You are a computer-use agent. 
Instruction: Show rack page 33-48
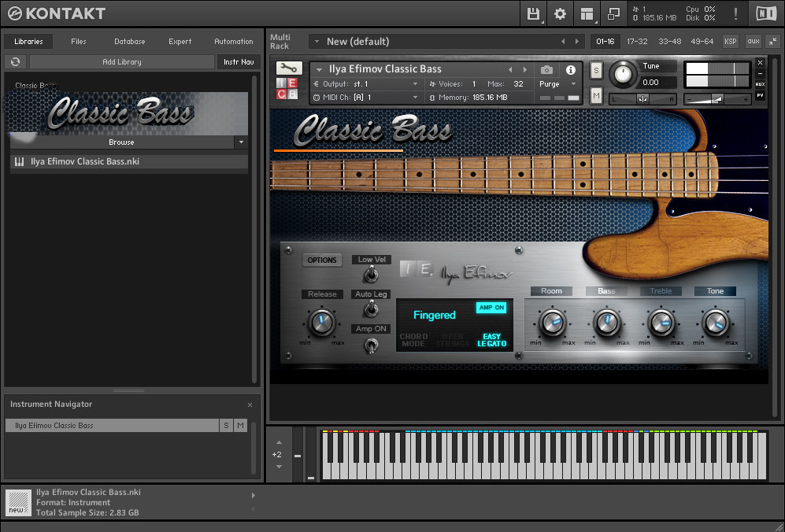pos(670,42)
